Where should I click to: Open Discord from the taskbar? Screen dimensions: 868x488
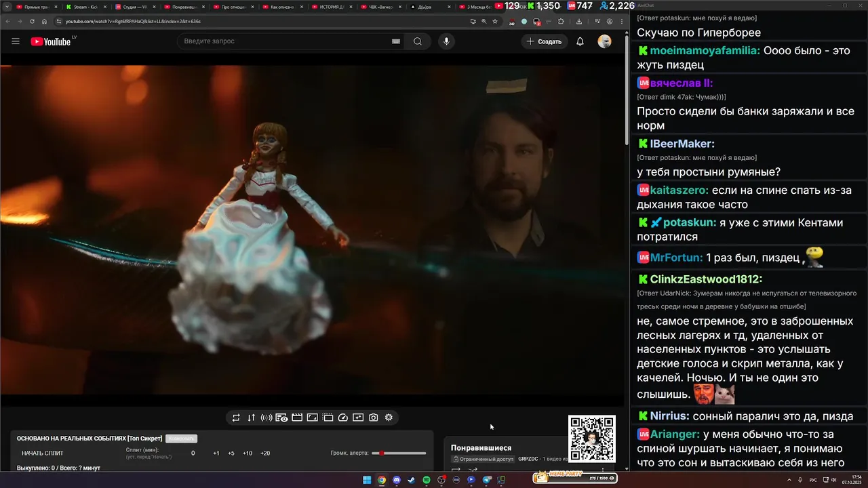point(397,480)
